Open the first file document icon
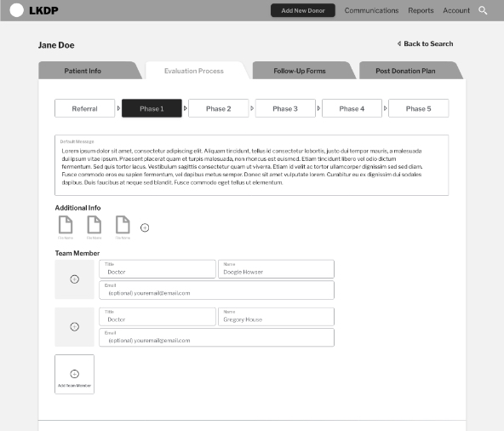This screenshot has width=504, height=431. coord(66,225)
